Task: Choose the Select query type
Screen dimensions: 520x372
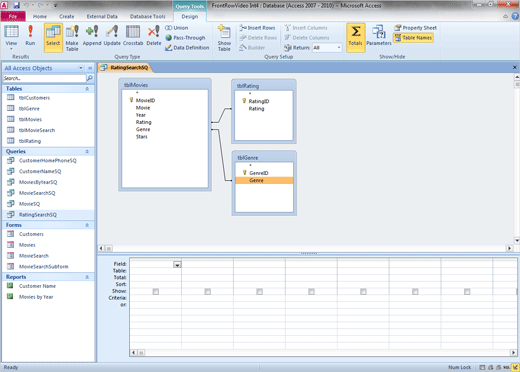Action: tap(53, 37)
